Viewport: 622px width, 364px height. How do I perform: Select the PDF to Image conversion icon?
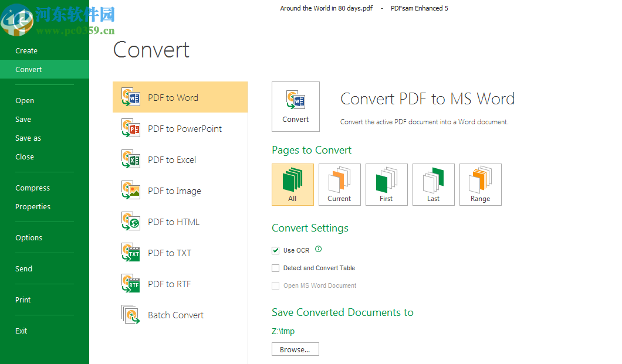(x=130, y=190)
